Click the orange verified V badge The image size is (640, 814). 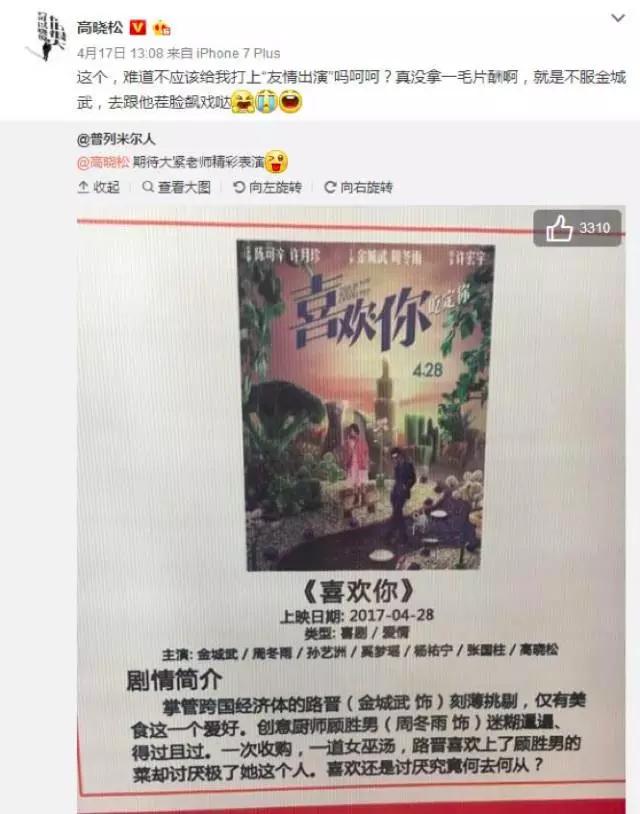pos(138,27)
